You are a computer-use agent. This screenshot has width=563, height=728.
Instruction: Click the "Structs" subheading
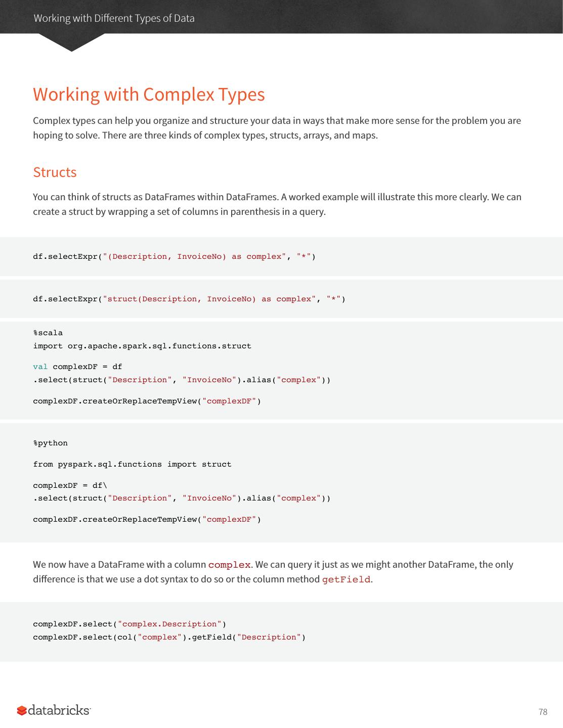click(x=55, y=172)
